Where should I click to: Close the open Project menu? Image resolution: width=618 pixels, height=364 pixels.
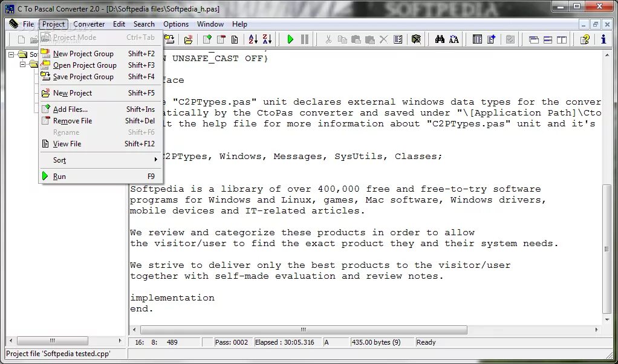[x=54, y=24]
